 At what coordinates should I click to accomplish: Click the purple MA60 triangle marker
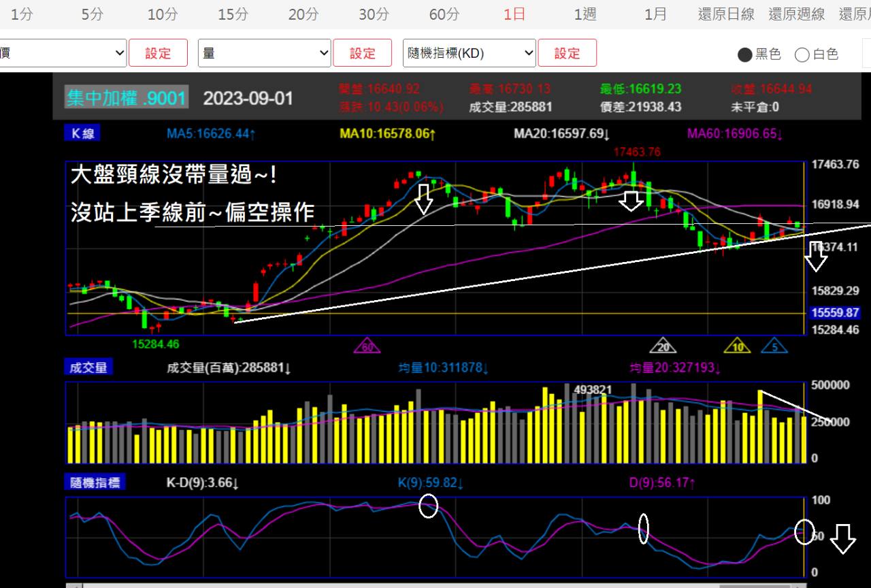click(x=367, y=346)
